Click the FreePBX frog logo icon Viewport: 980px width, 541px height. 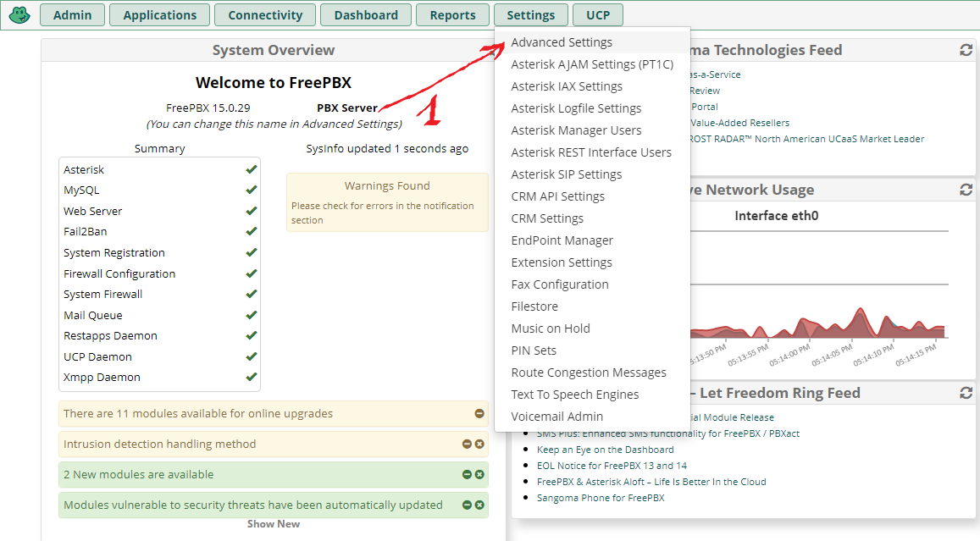(19, 15)
